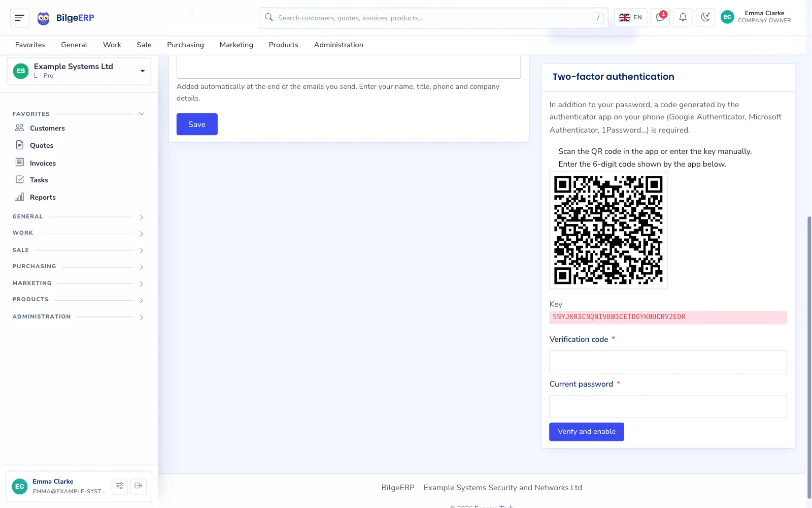Viewport: 812px width, 508px height.
Task: Open the Purchasing top menu
Action: point(185,45)
